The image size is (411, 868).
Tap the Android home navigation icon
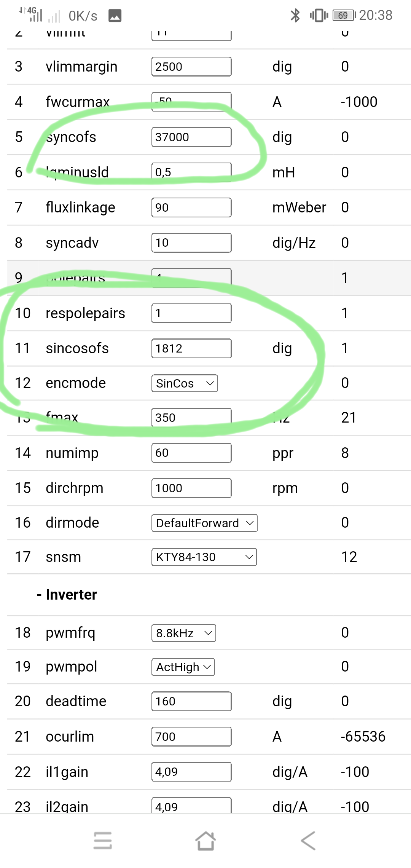(205, 841)
